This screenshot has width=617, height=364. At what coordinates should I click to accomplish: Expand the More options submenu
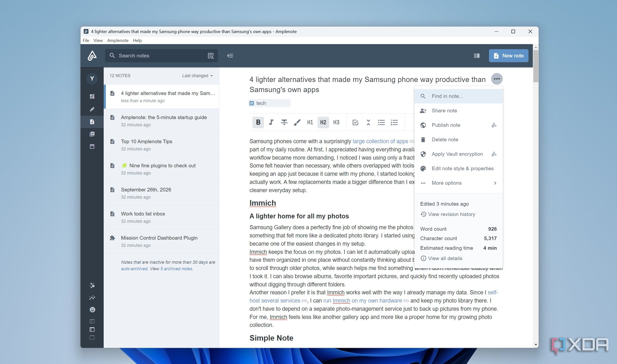coord(459,183)
